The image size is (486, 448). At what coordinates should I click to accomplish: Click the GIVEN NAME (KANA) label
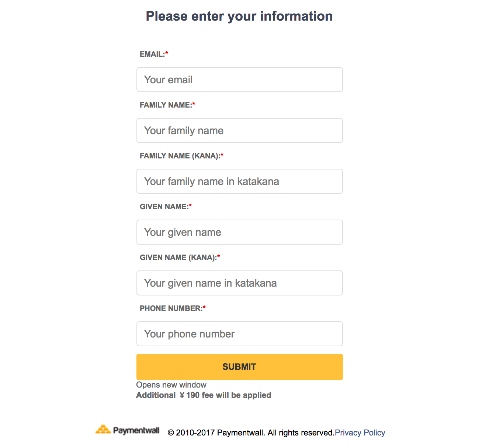click(x=177, y=257)
